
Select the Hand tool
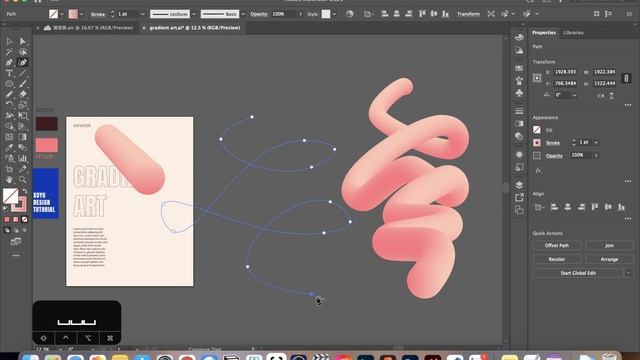coord(9,180)
